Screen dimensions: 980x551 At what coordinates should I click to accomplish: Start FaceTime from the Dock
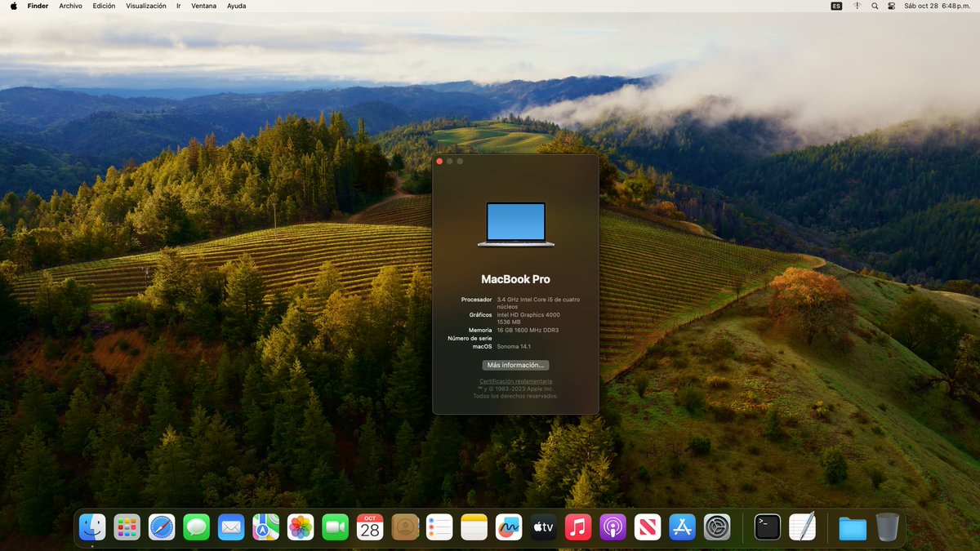pos(335,527)
